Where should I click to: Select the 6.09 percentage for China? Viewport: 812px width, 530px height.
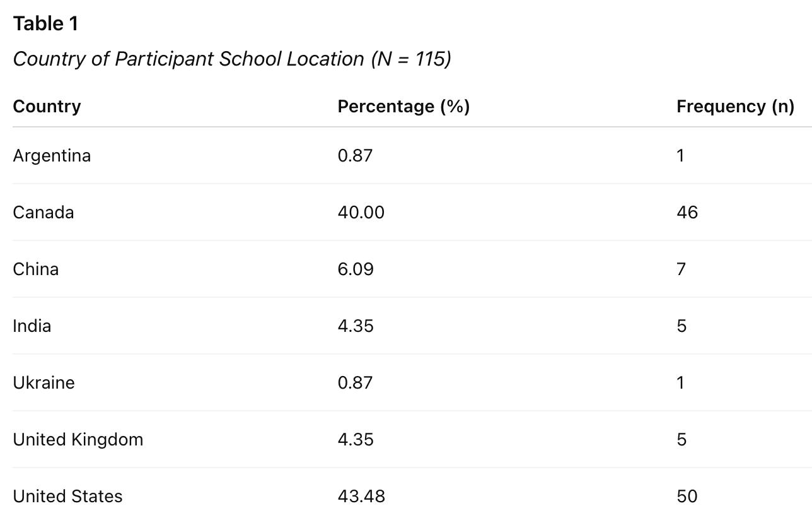[356, 269]
